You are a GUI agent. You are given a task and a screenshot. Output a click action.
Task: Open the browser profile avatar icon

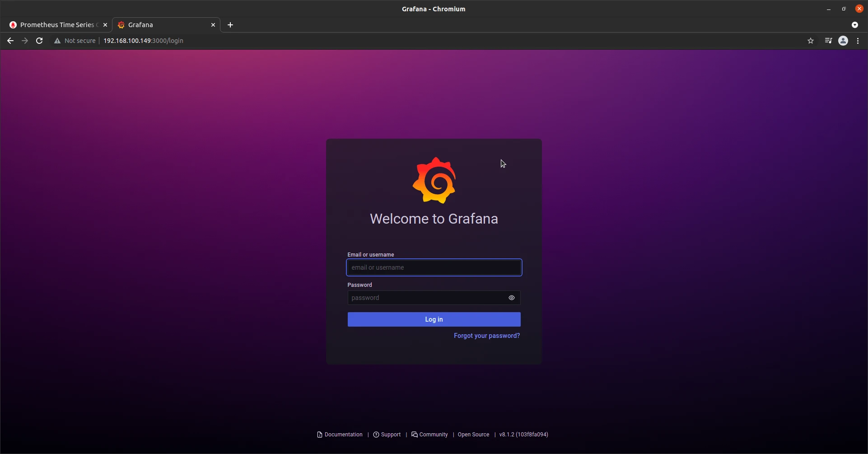843,41
